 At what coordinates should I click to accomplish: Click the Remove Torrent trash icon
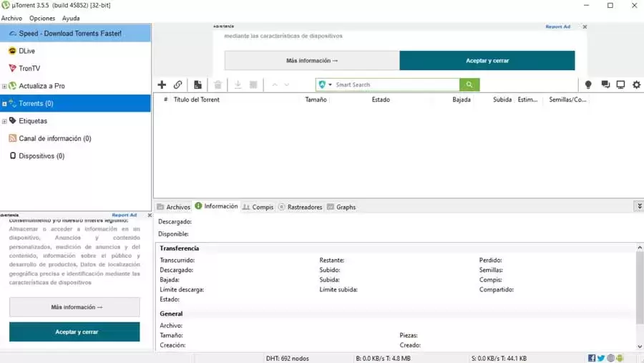[218, 84]
